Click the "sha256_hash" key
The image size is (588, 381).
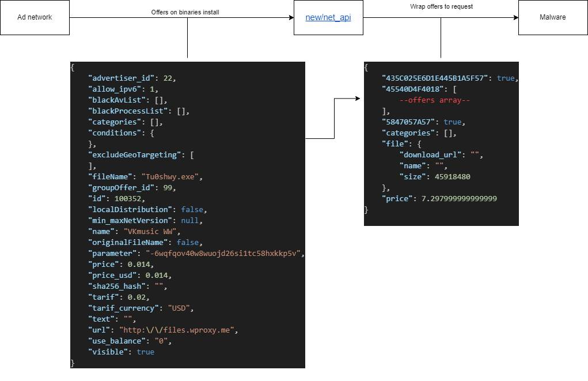point(119,286)
